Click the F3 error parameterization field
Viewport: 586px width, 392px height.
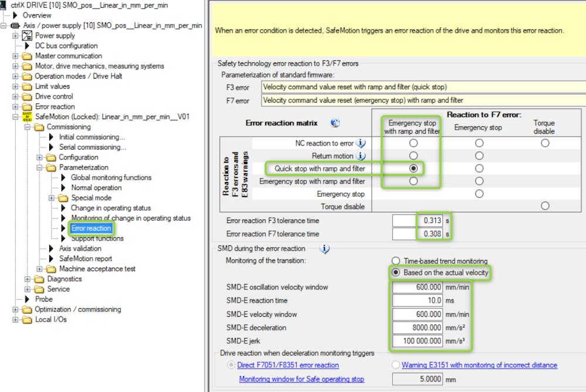coord(424,87)
